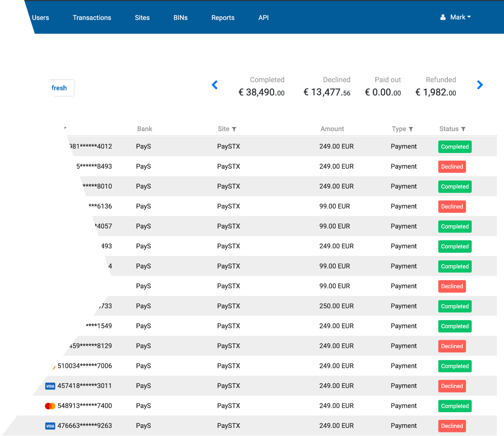Go to the Sites page

click(x=142, y=18)
